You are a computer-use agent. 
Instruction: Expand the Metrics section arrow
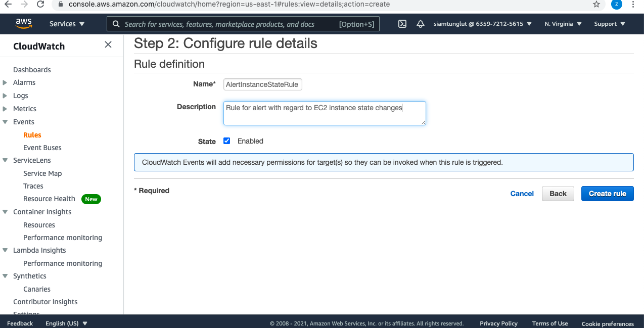[x=5, y=109]
